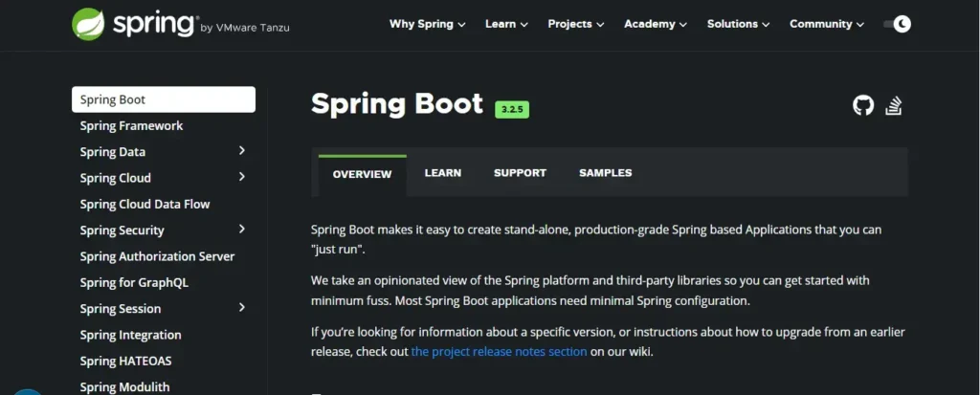Open the Academy dropdown menu
Image resolution: width=980 pixels, height=395 pixels.
(655, 24)
